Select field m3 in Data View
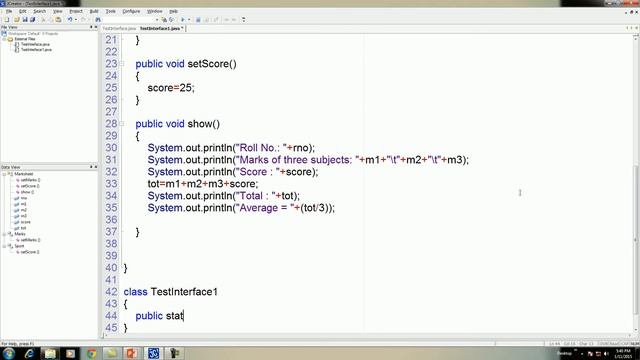Screen dimensions: 640x360 tap(24, 216)
